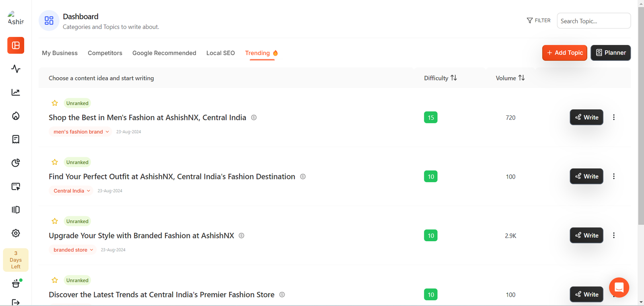
Task: Expand the branded store tag dropdown
Action: point(73,250)
